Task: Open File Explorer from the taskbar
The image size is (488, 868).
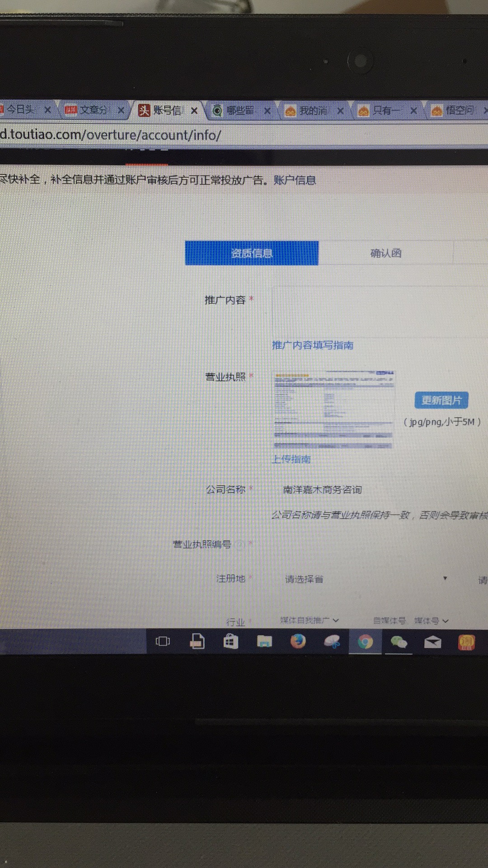Action: pyautogui.click(x=264, y=642)
